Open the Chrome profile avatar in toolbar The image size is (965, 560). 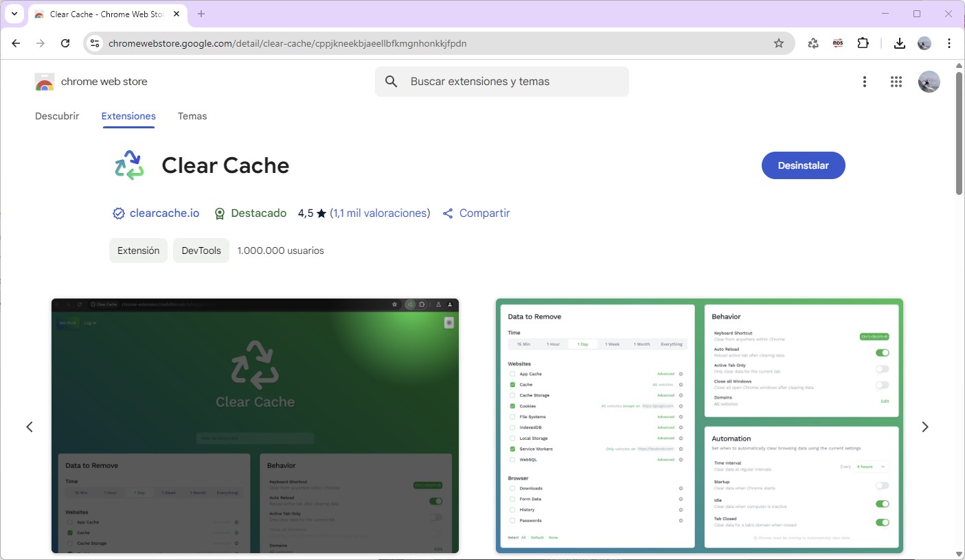924,43
